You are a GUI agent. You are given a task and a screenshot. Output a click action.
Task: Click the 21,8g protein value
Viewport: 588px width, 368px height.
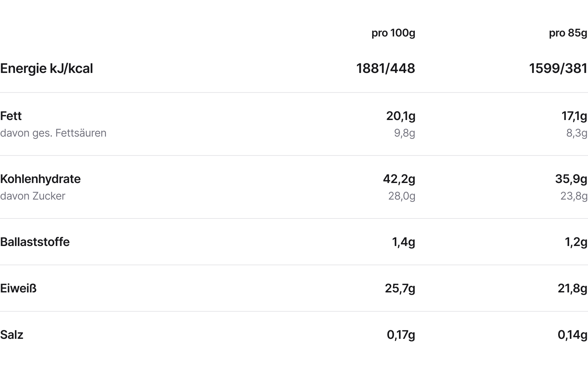pyautogui.click(x=572, y=288)
